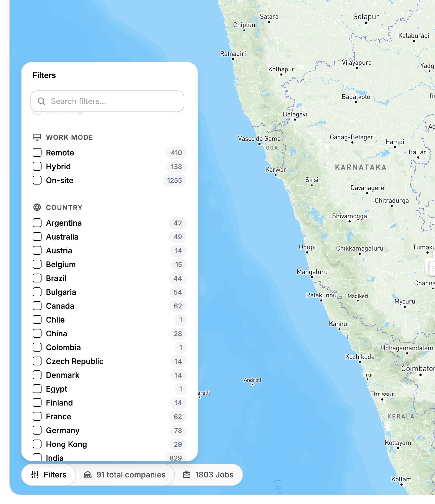Check the China checkbox
Viewport: 435px width, 504px height.
click(37, 334)
